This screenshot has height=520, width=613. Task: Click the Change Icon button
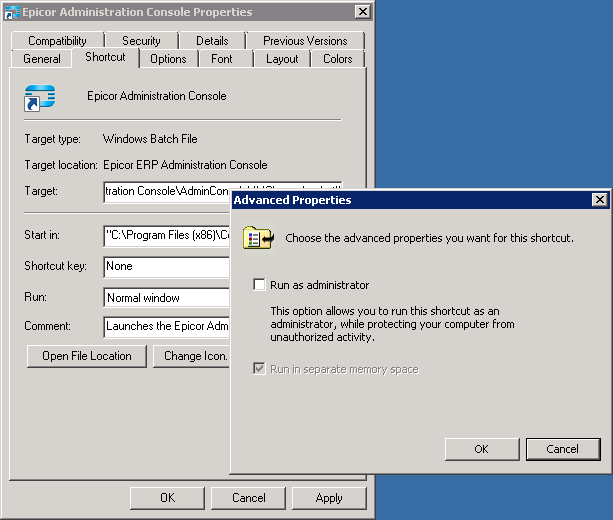coord(191,356)
